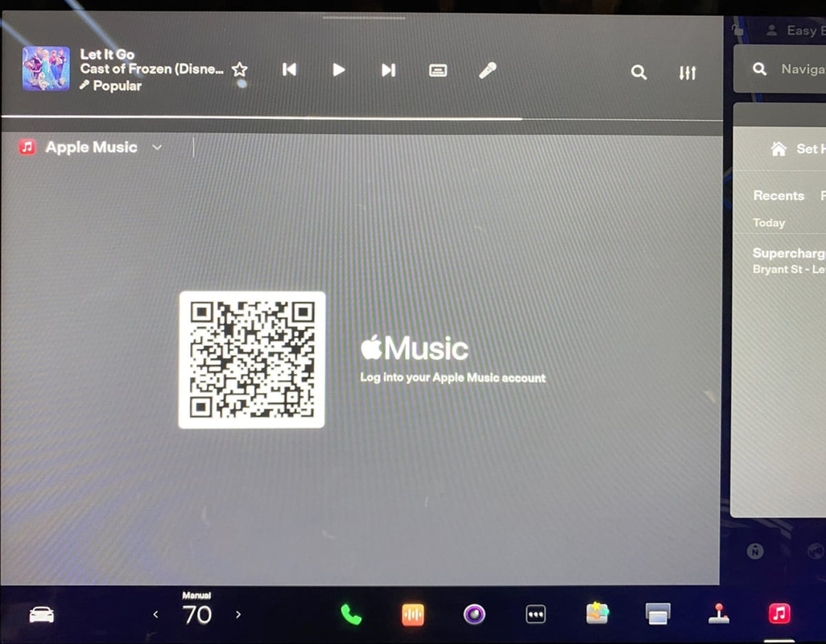This screenshot has height=644, width=826.
Task: Open the Toybox app icon
Action: (597, 613)
